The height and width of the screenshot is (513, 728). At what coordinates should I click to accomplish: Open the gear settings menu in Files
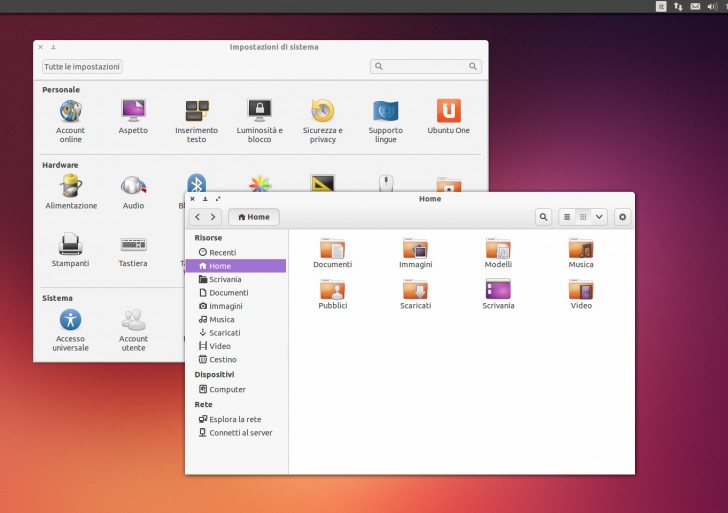point(623,217)
